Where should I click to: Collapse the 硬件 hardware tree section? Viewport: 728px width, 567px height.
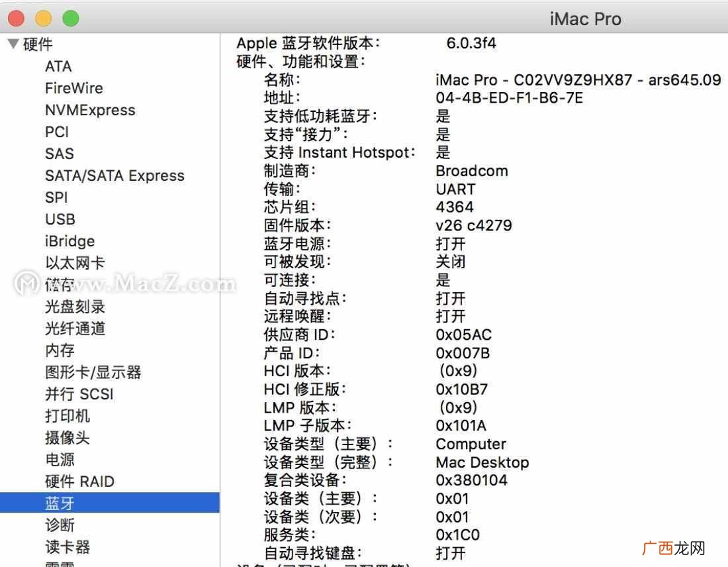(13, 44)
